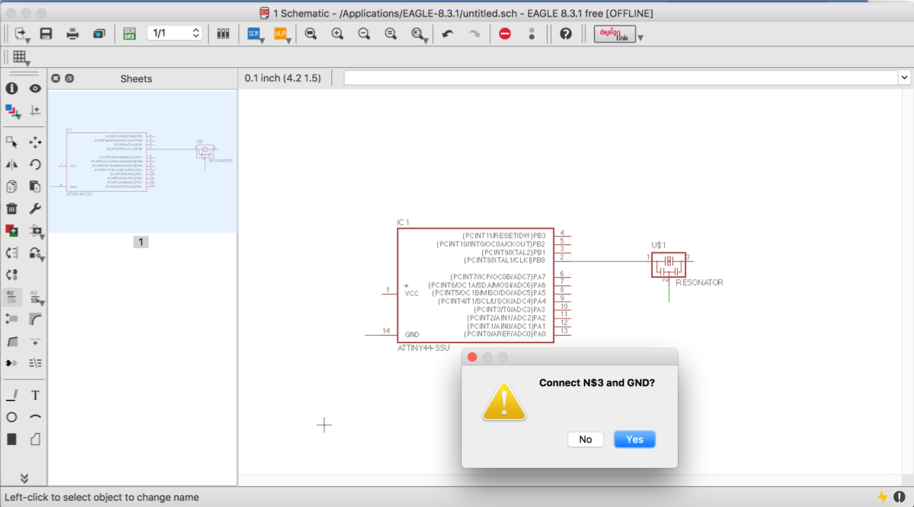The height and width of the screenshot is (507, 914).
Task: Select the Group selection tool
Action: click(x=12, y=142)
